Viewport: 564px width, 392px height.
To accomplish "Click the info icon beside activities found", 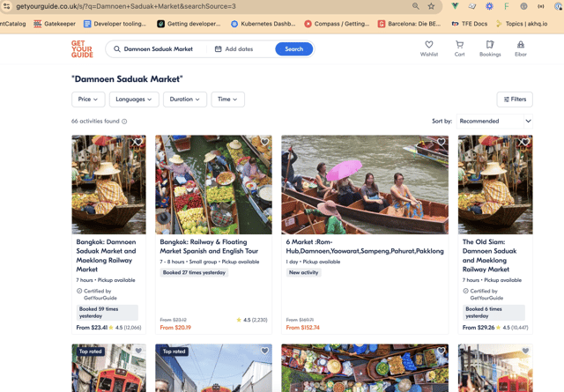I will [124, 122].
